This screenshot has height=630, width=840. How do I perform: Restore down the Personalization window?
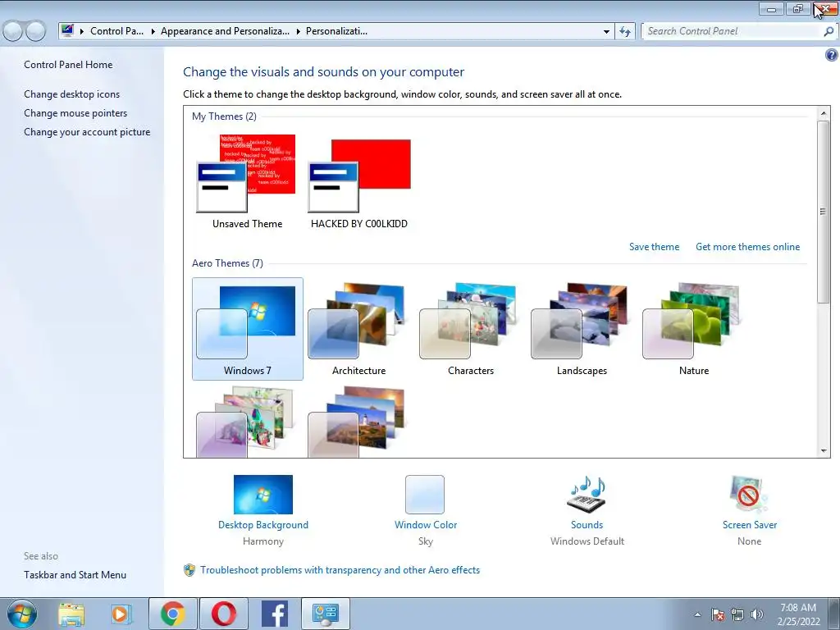click(x=798, y=9)
